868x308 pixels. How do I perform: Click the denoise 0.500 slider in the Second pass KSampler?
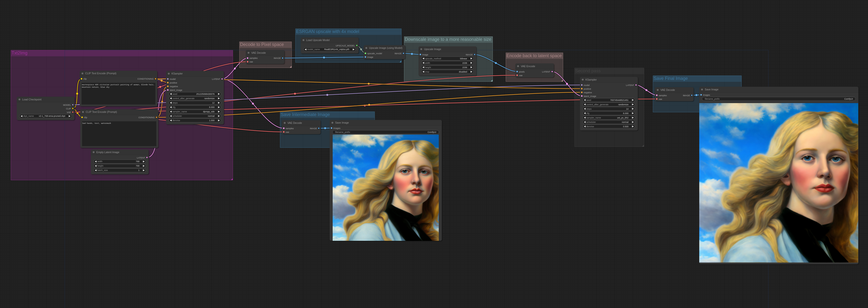coord(609,127)
